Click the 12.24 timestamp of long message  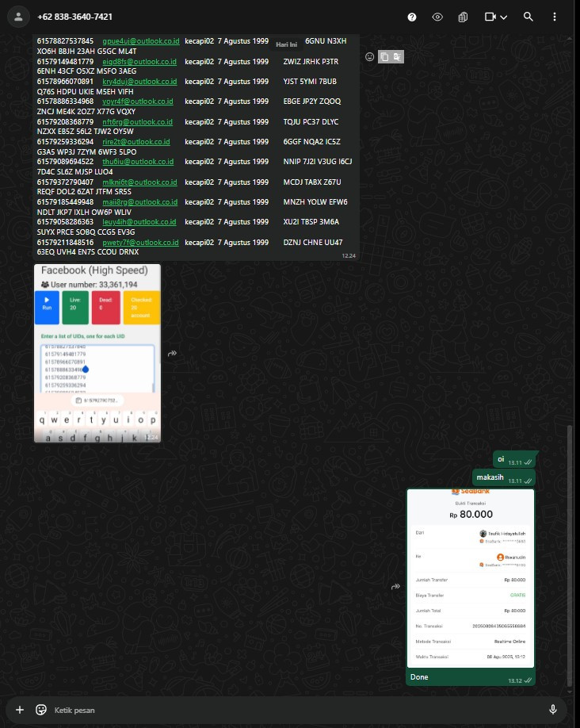pos(349,256)
